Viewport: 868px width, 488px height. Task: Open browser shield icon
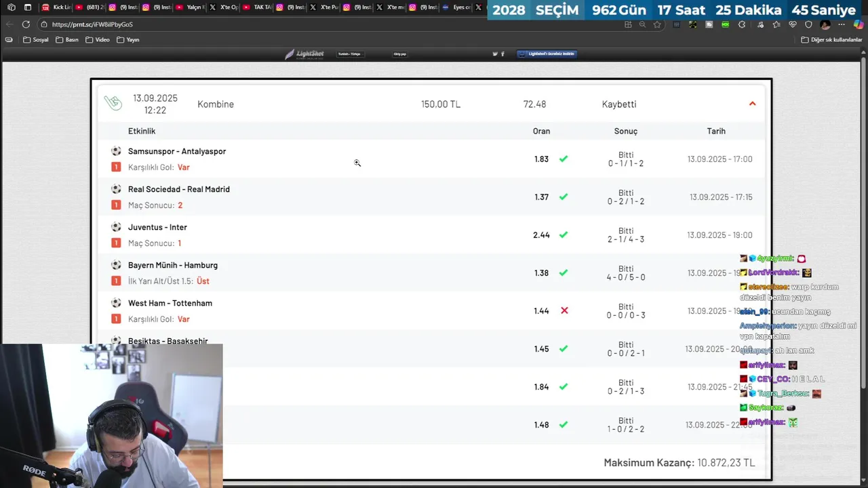coord(808,24)
